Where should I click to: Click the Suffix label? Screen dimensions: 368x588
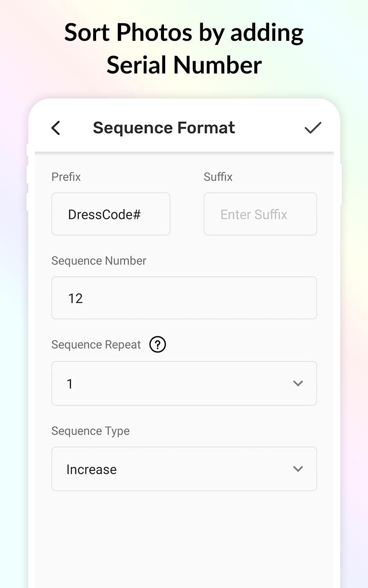tap(218, 177)
